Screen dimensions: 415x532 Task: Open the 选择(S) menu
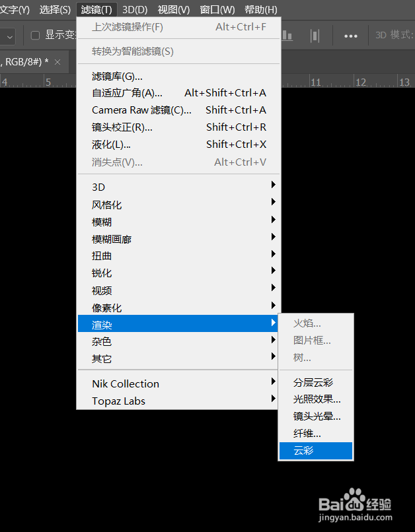55,9
